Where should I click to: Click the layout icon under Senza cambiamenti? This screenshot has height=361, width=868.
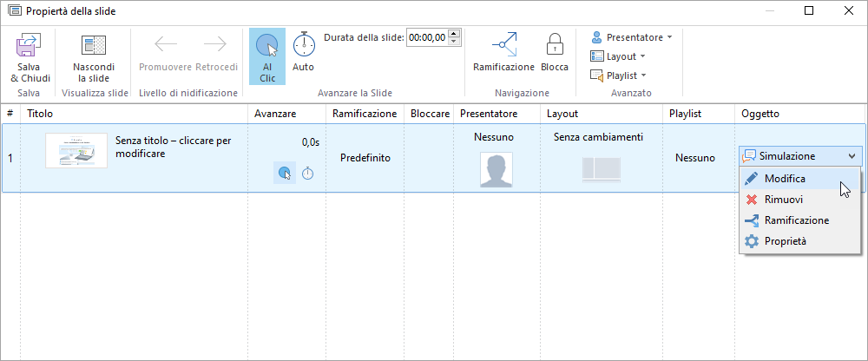pos(601,170)
